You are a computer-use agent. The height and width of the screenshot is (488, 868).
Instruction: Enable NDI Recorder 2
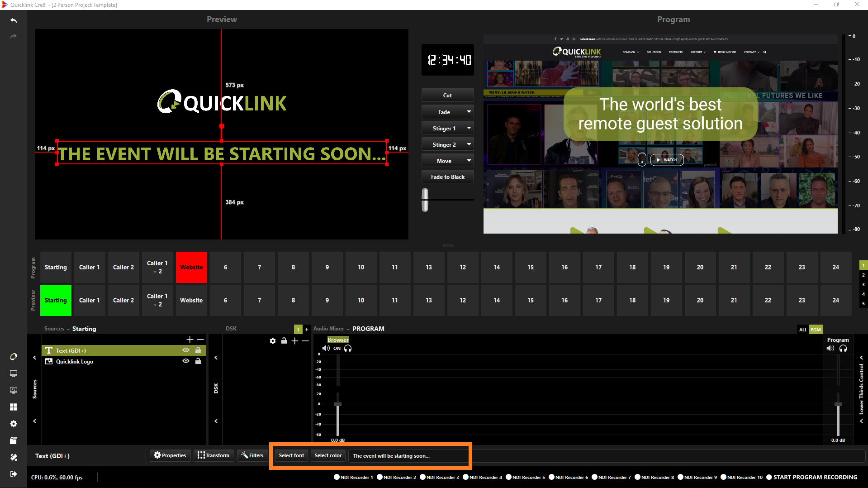coord(380,477)
